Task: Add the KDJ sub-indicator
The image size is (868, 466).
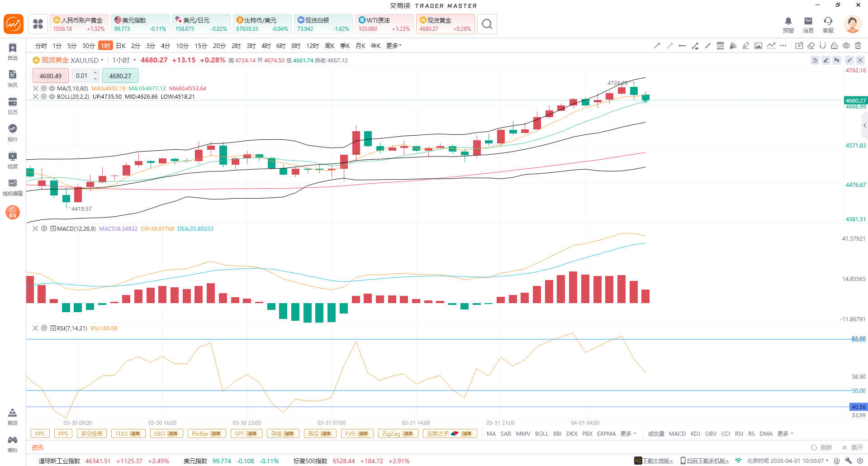Action: coord(696,434)
